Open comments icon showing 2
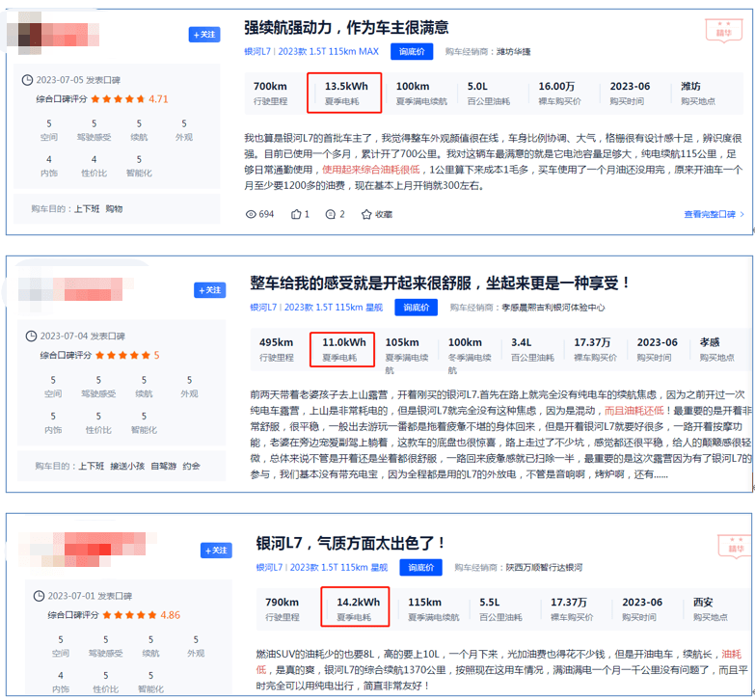The height and width of the screenshot is (700, 755). pos(331,214)
